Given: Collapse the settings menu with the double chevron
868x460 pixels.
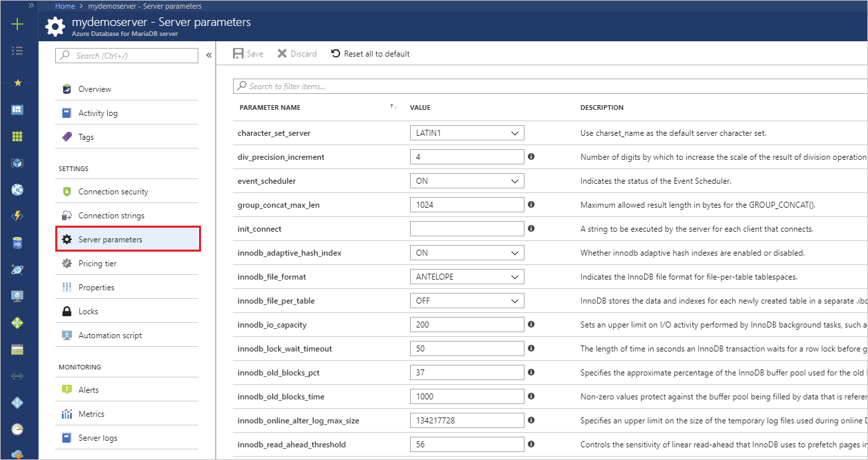Looking at the screenshot, I should click(x=208, y=56).
